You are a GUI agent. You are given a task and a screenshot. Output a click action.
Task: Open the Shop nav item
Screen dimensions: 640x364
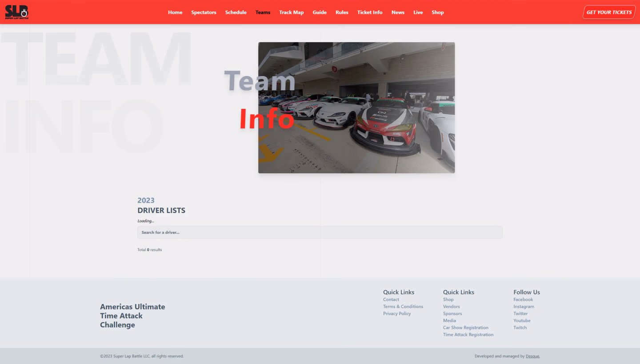tap(437, 12)
